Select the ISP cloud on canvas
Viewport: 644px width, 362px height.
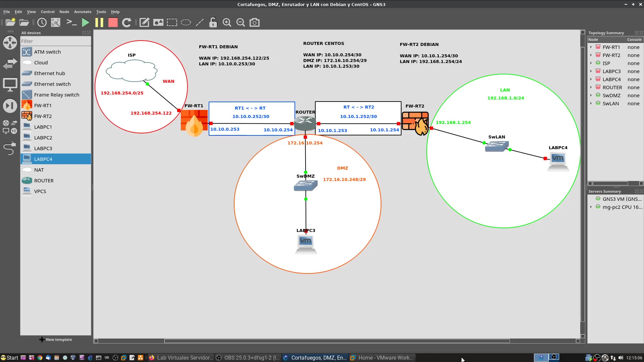(131, 71)
